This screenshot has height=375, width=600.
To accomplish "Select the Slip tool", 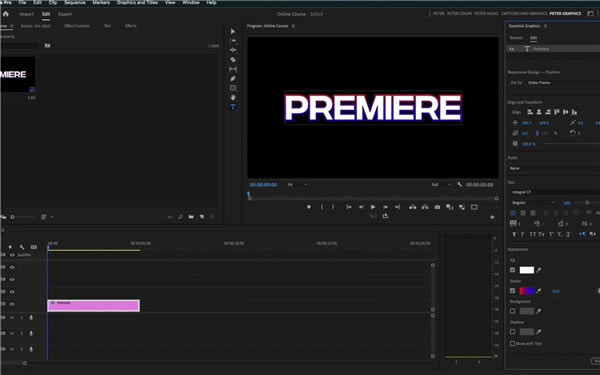I will (233, 69).
